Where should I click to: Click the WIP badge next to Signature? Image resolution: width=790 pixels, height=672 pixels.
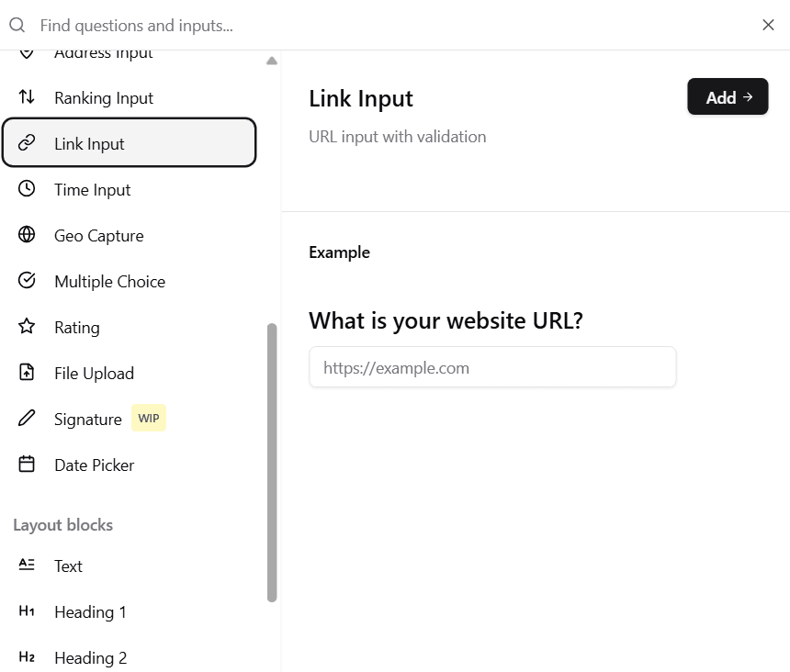(149, 418)
